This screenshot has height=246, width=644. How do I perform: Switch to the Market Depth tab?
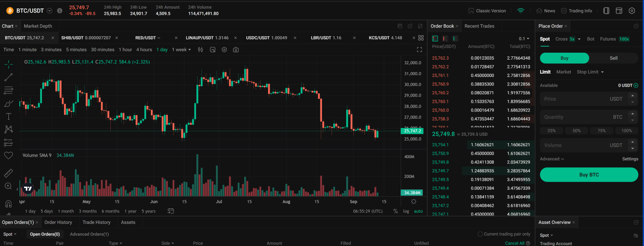[38, 26]
